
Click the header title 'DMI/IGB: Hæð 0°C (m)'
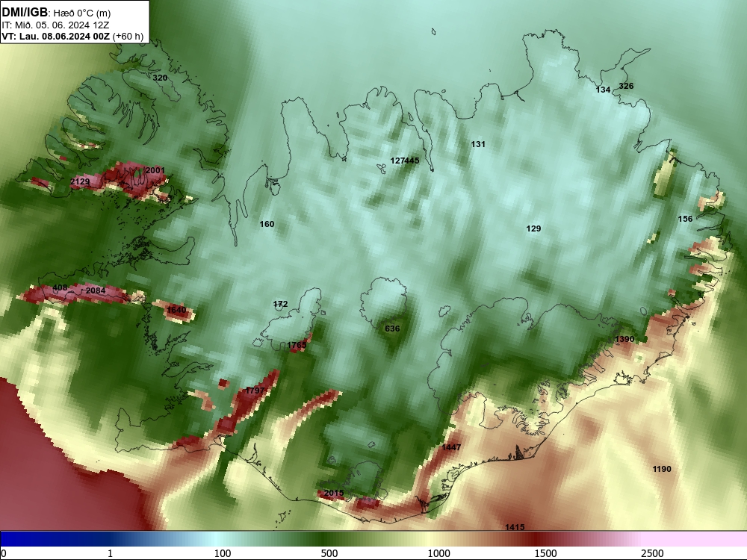56,13
